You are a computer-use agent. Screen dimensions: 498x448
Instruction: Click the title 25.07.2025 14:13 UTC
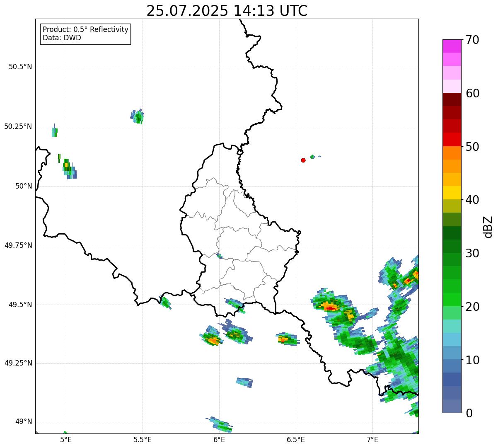click(227, 11)
